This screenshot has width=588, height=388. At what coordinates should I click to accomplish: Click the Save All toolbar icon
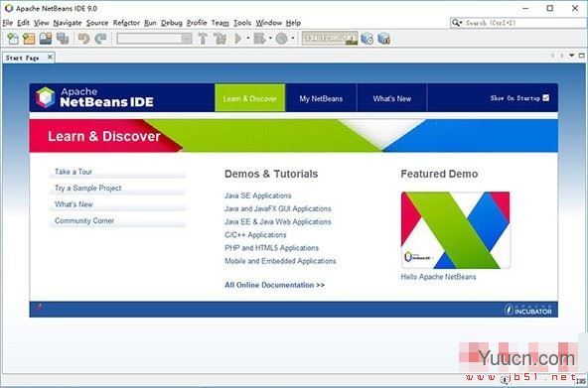(x=63, y=38)
